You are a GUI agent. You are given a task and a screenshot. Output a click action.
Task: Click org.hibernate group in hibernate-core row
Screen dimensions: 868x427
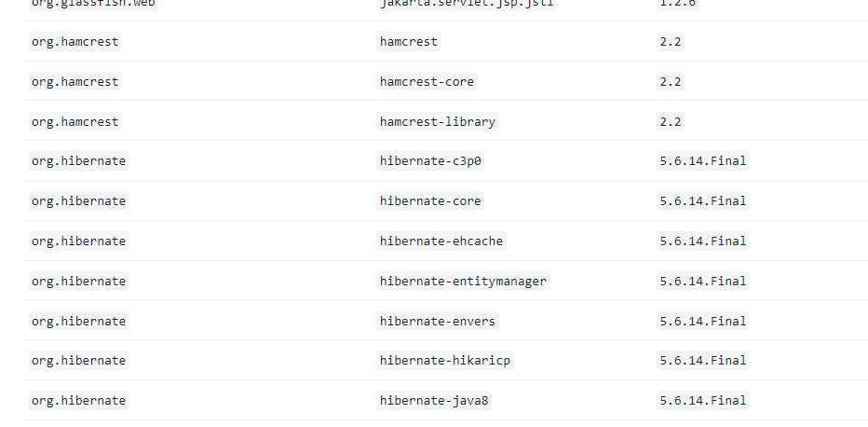coord(78,201)
